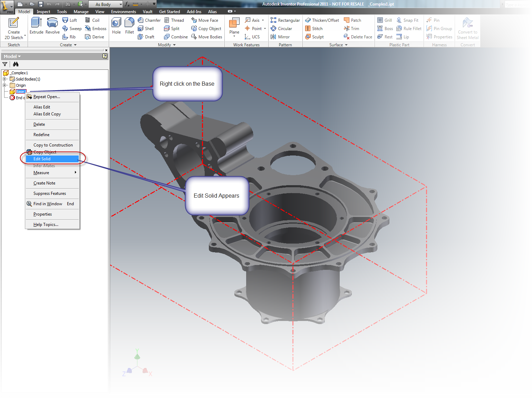Switch to the Inspect ribbon tab

point(43,12)
